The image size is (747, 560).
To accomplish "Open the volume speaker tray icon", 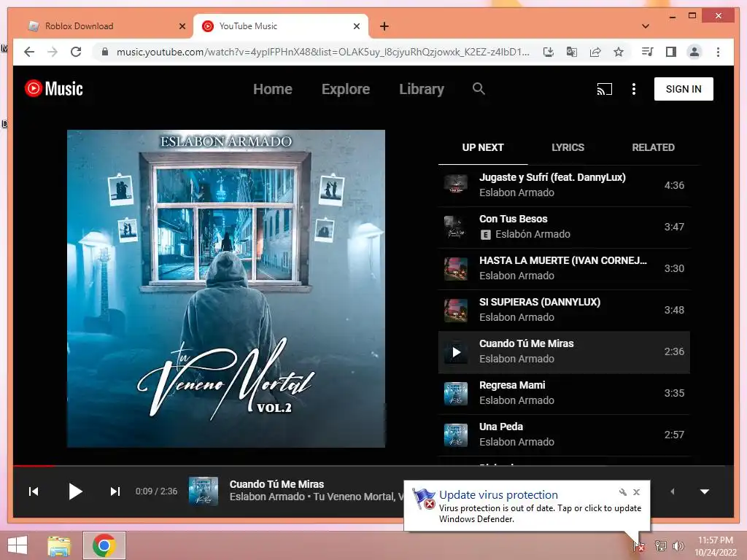I will [678, 545].
